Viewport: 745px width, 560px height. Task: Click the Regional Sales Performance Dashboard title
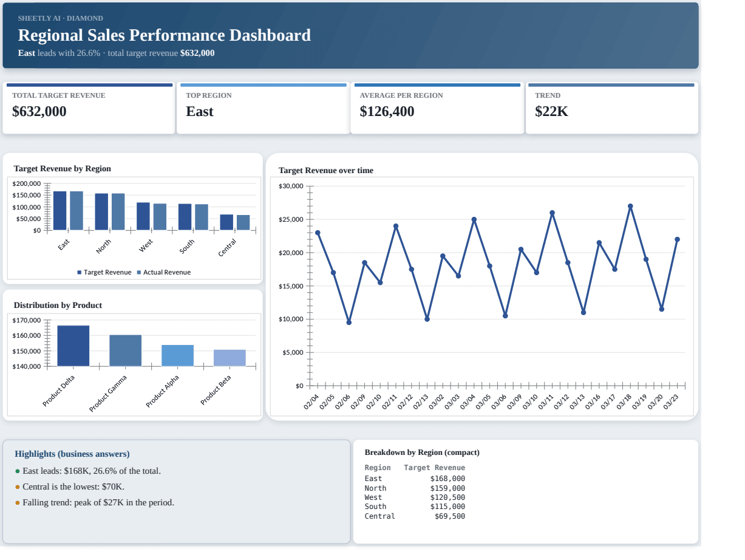tap(165, 35)
